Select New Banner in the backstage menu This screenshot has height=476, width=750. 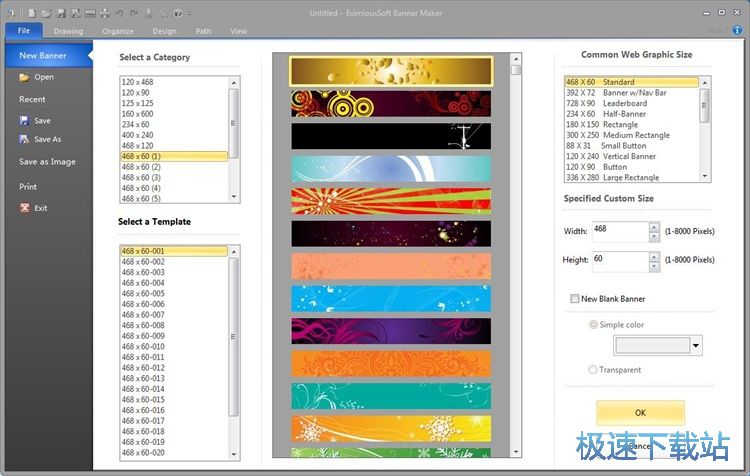(x=47, y=55)
